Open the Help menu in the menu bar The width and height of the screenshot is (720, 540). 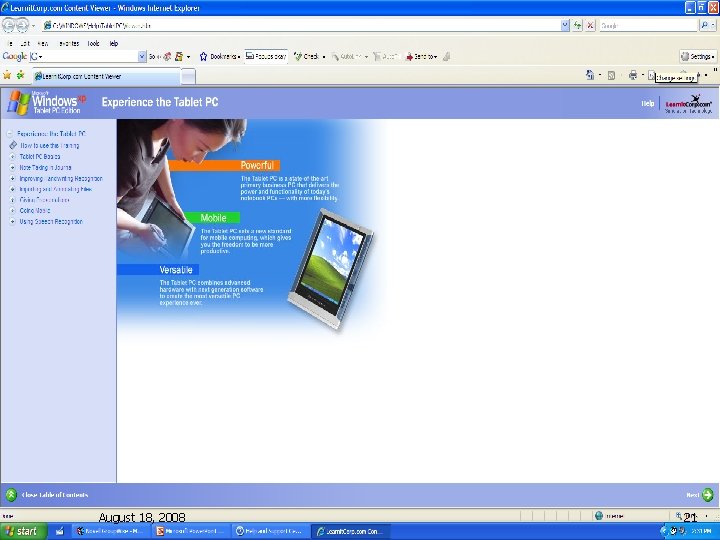pos(113,44)
